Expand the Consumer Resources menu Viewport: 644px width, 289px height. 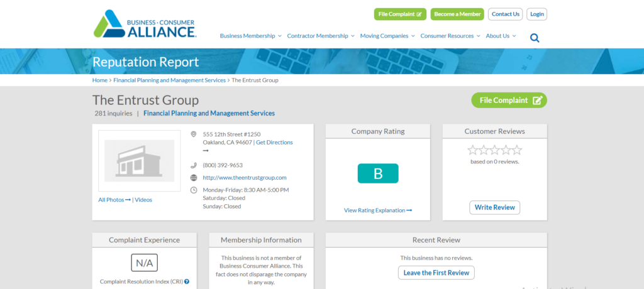450,36
